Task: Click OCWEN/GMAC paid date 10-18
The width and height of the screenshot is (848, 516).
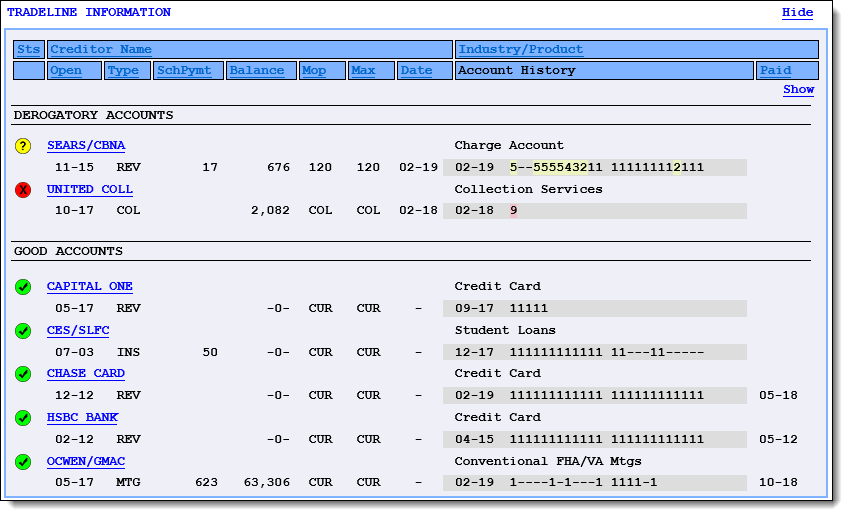Action: coord(778,482)
